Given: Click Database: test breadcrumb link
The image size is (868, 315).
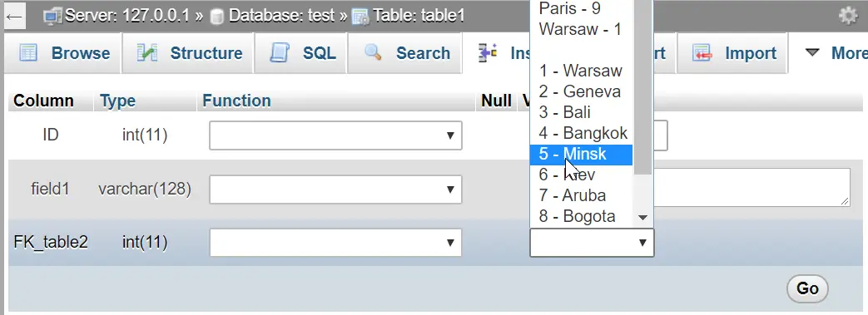Looking at the screenshot, I should click(281, 16).
